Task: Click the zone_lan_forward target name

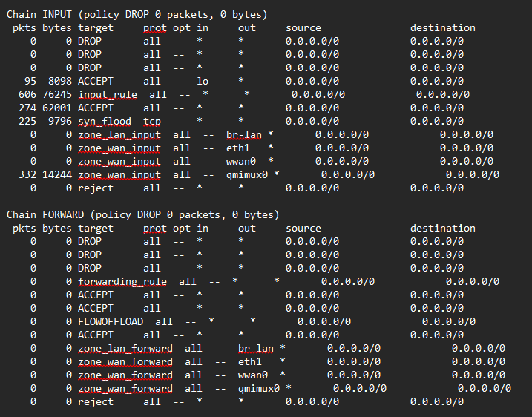Action: (125, 348)
